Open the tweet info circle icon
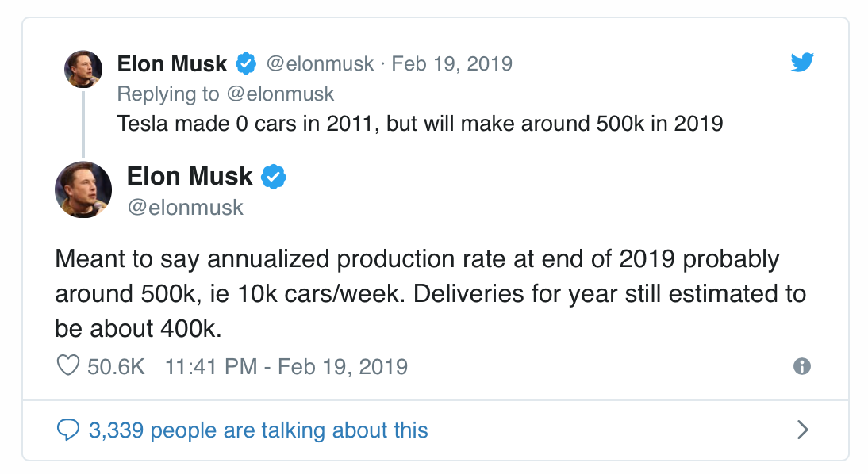 tap(801, 366)
